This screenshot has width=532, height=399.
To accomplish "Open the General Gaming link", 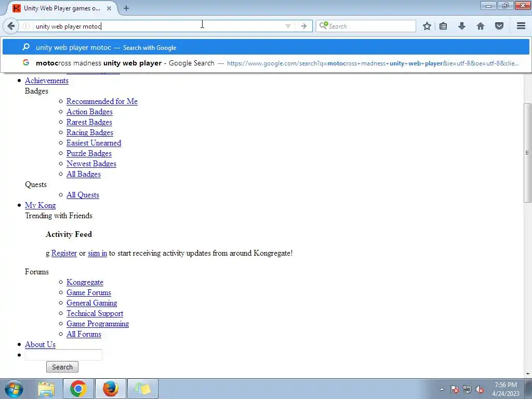I will click(91, 303).
